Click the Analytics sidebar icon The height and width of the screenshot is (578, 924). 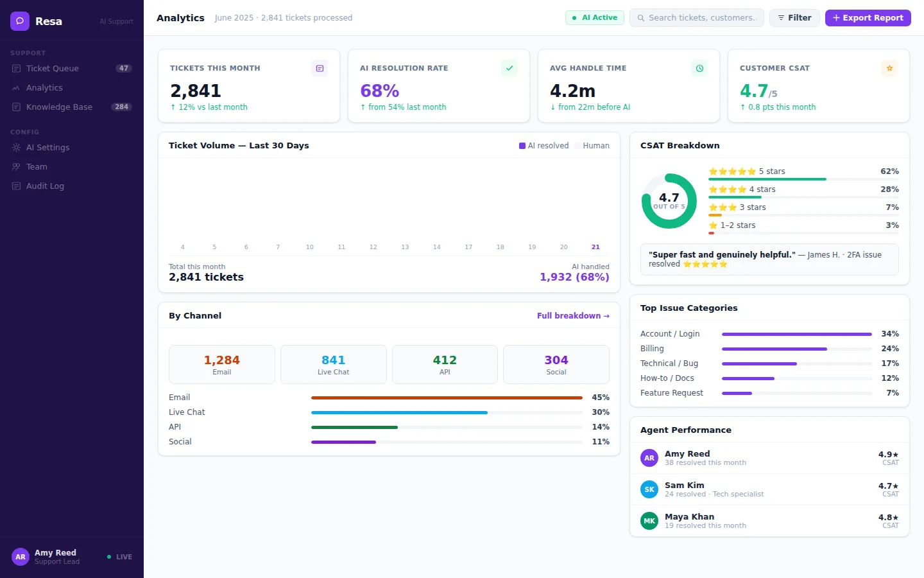pyautogui.click(x=17, y=87)
